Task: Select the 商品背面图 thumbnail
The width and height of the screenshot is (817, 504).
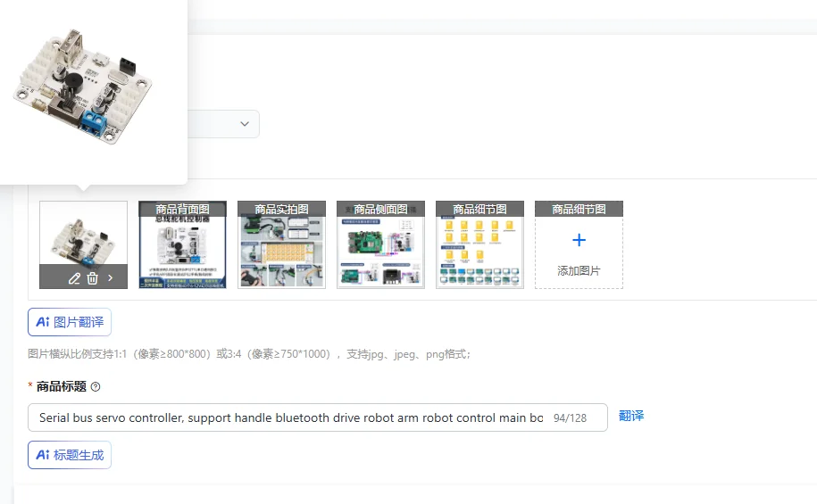Action: pyautogui.click(x=182, y=244)
